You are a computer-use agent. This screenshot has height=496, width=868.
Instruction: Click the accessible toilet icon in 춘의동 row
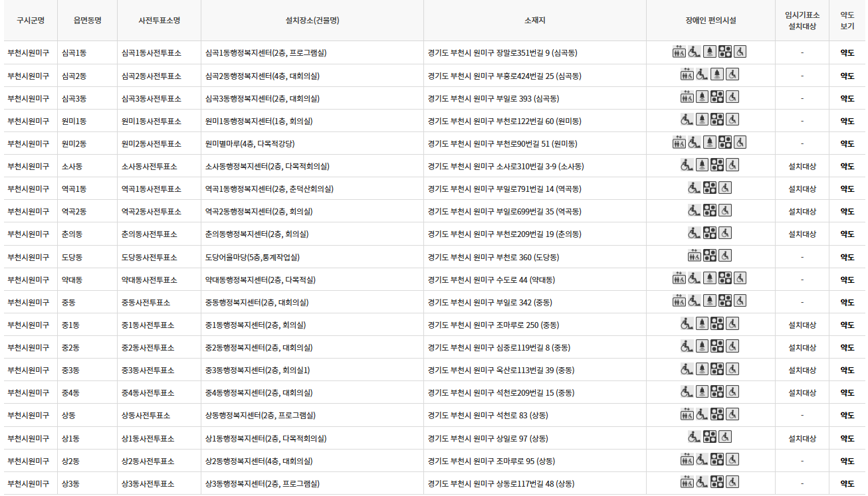(x=724, y=232)
